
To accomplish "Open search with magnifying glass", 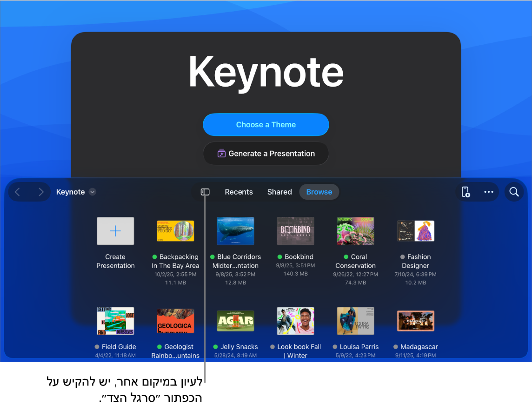I will tap(514, 192).
